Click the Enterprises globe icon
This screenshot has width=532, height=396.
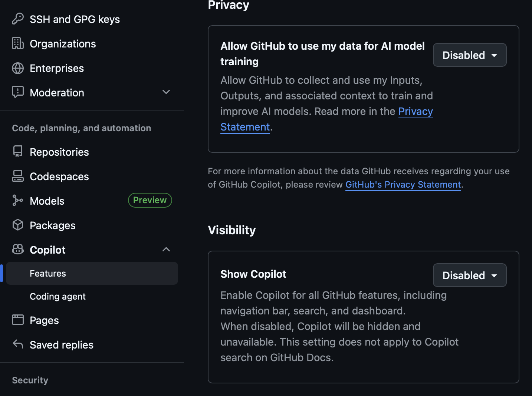(x=17, y=68)
